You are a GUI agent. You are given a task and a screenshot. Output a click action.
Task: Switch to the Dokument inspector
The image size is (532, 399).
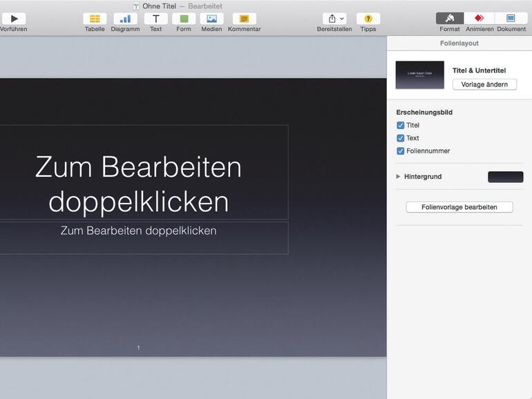point(511,19)
